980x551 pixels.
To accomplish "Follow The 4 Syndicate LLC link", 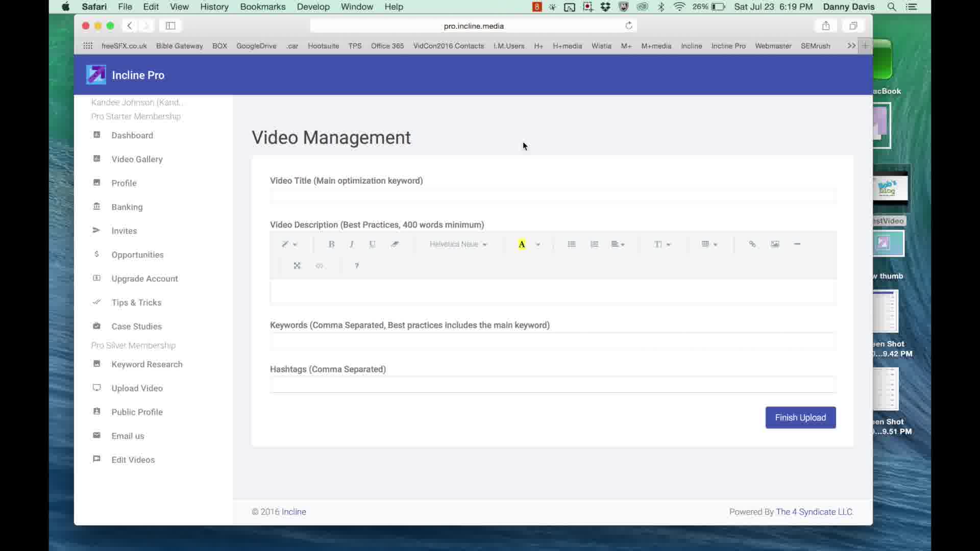I will tap(815, 512).
